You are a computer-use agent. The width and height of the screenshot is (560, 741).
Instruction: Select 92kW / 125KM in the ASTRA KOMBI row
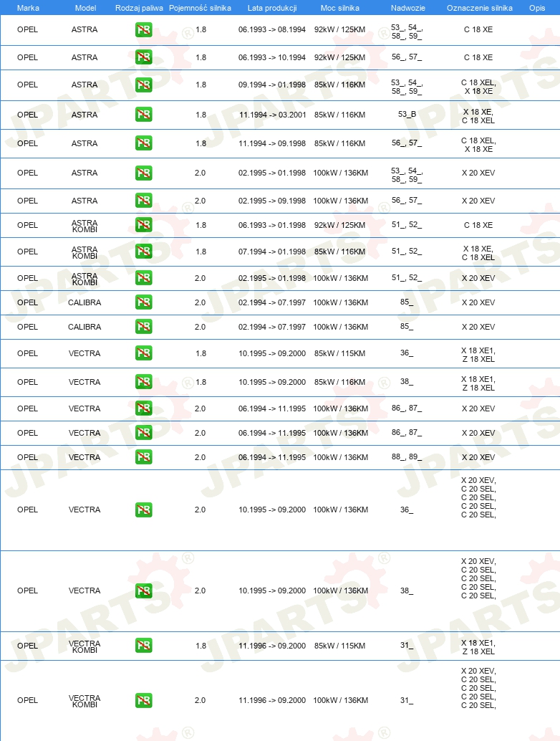[339, 226]
